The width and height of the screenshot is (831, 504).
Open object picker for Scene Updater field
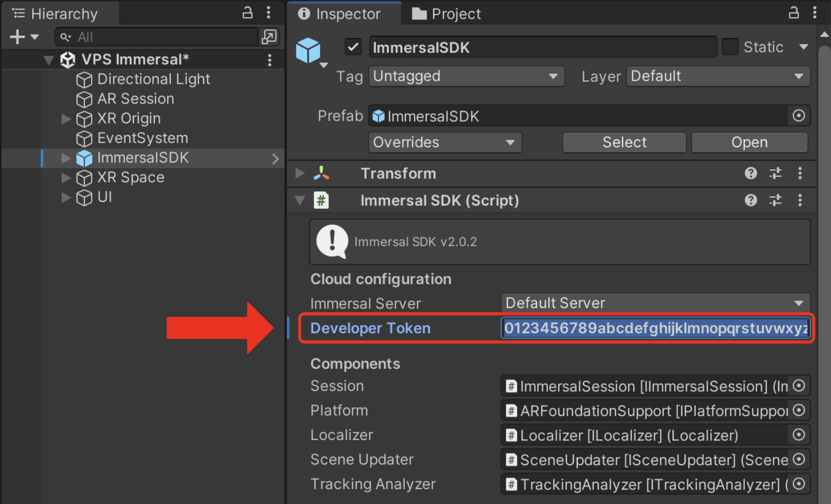[x=799, y=460]
